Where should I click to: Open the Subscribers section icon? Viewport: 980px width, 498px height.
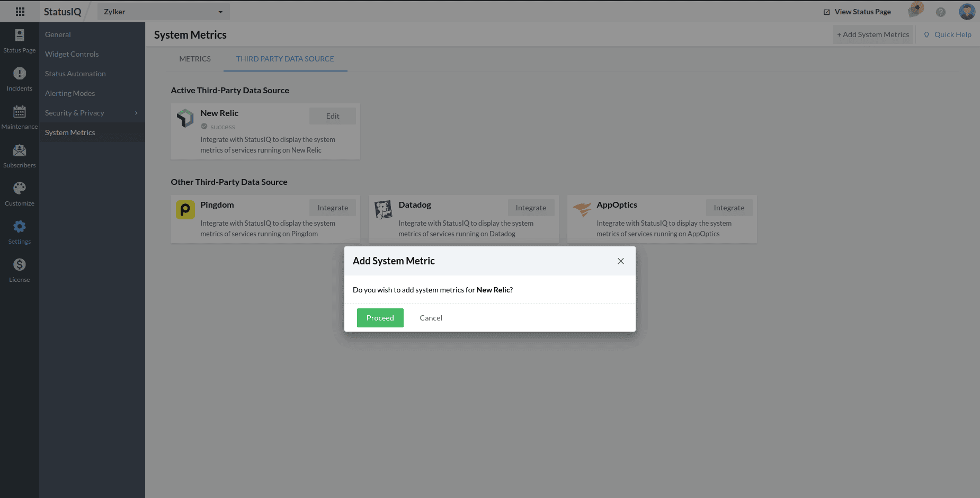coord(20,151)
